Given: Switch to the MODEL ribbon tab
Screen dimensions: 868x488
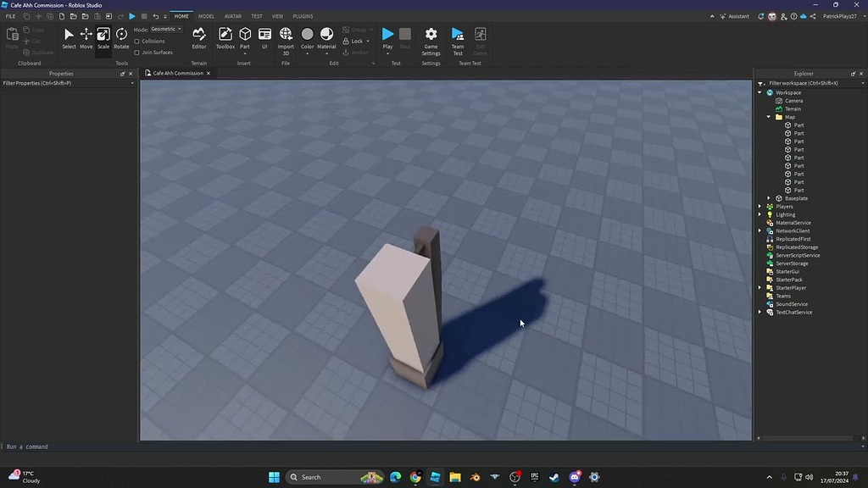Looking at the screenshot, I should [206, 15].
